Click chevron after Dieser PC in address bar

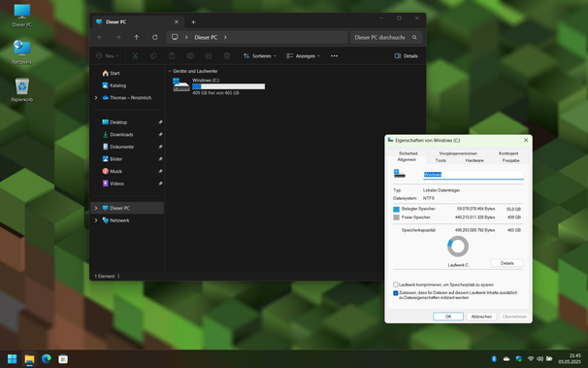click(x=225, y=37)
